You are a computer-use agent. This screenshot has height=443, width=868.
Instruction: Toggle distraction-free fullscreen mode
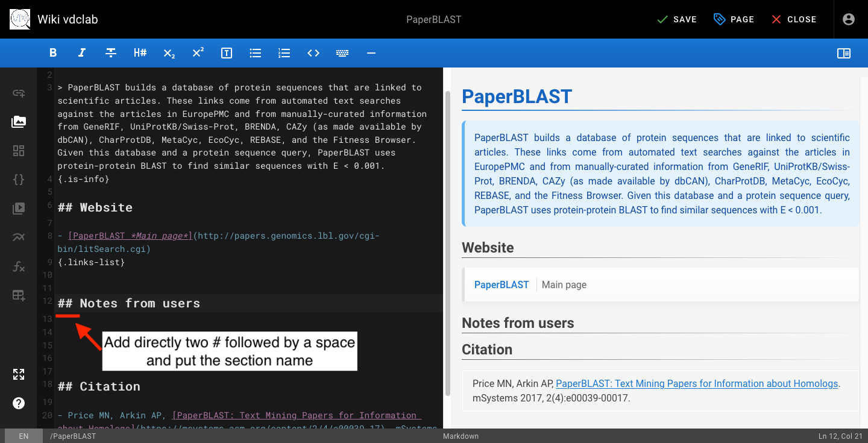tap(19, 374)
